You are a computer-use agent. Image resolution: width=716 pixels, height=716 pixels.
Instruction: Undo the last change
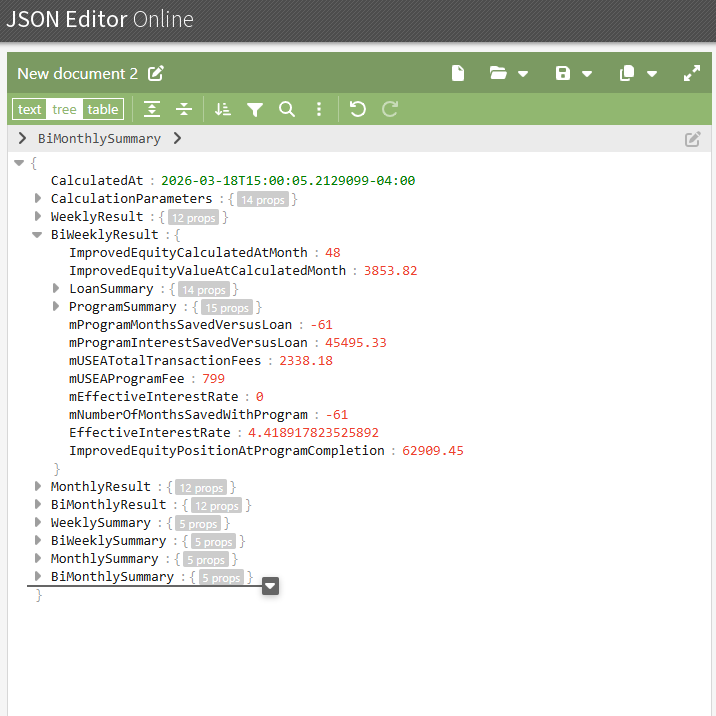click(x=358, y=109)
